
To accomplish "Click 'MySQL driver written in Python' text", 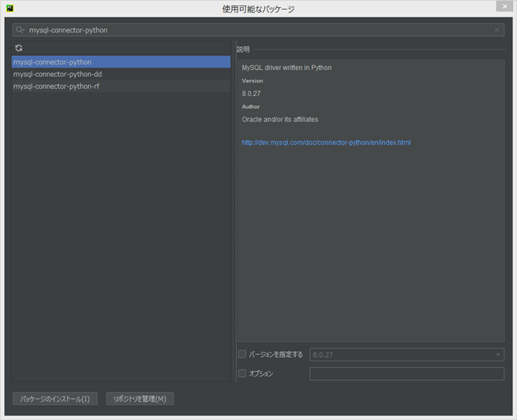I will click(x=286, y=68).
